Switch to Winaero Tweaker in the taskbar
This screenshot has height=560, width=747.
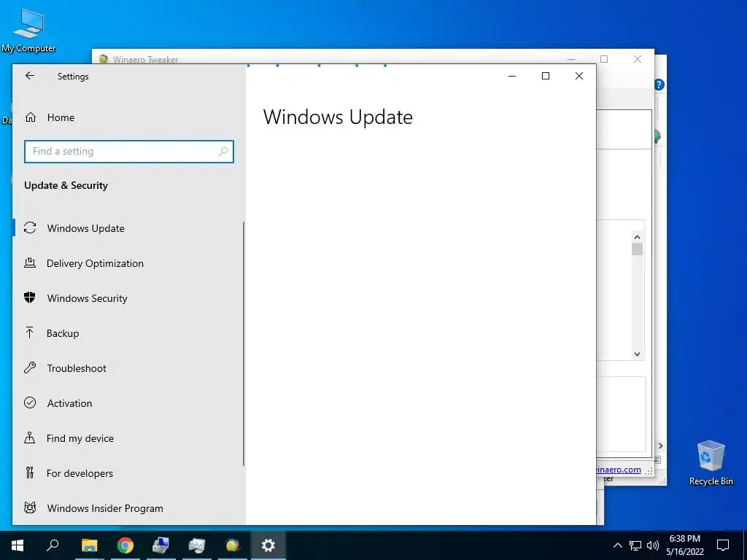pyautogui.click(x=233, y=545)
